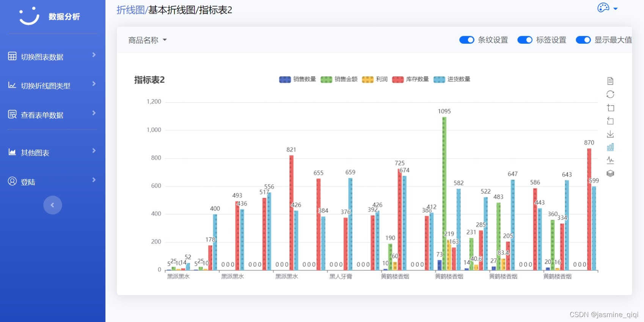Turn off the 标签设置 switch

(525, 40)
